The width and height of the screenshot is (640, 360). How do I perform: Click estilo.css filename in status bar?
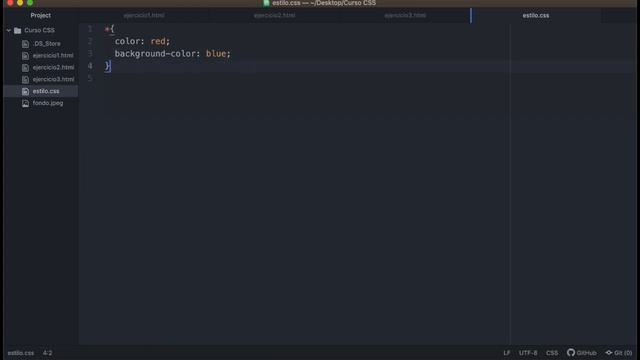[21, 353]
